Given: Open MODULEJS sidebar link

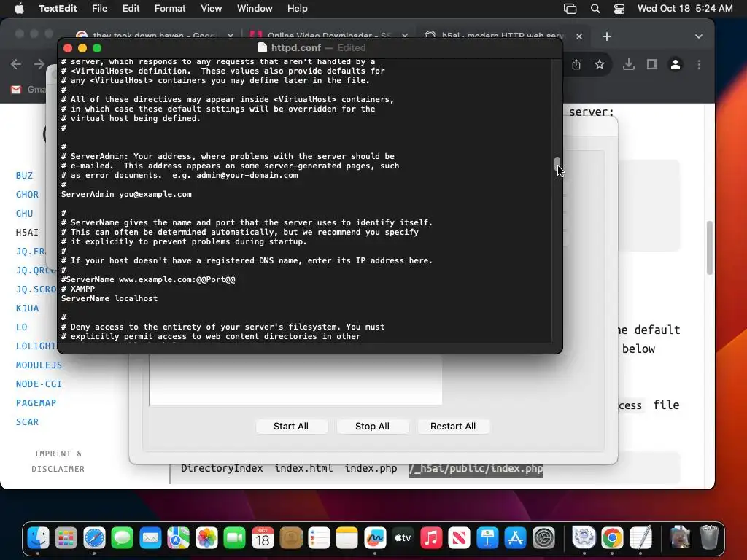Looking at the screenshot, I should point(39,365).
